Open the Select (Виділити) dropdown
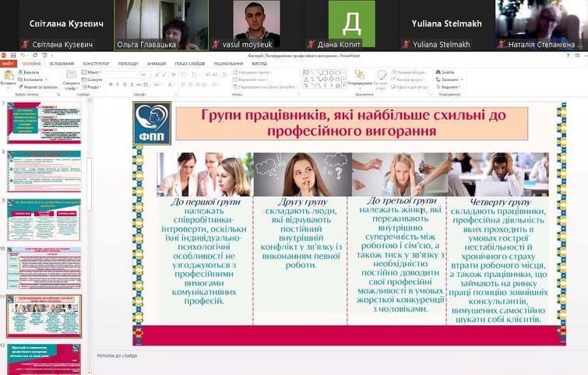588x375 pixels. 448,87
